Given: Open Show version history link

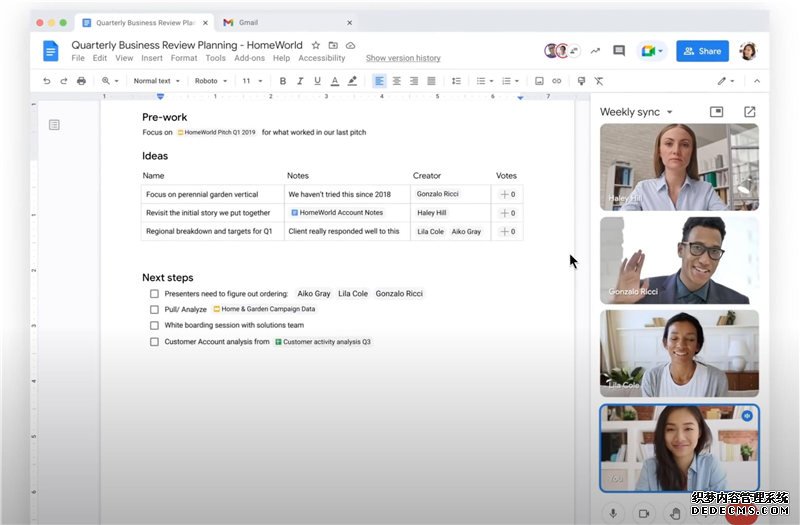Looking at the screenshot, I should [x=403, y=58].
